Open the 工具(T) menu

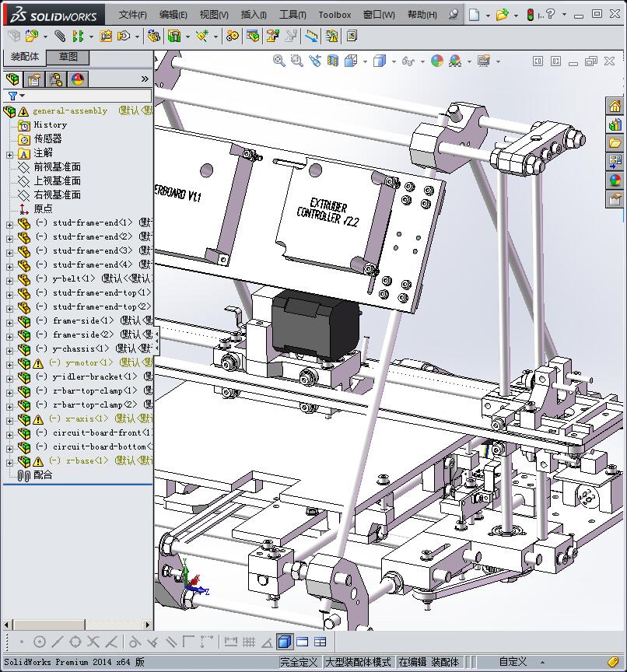(292, 15)
